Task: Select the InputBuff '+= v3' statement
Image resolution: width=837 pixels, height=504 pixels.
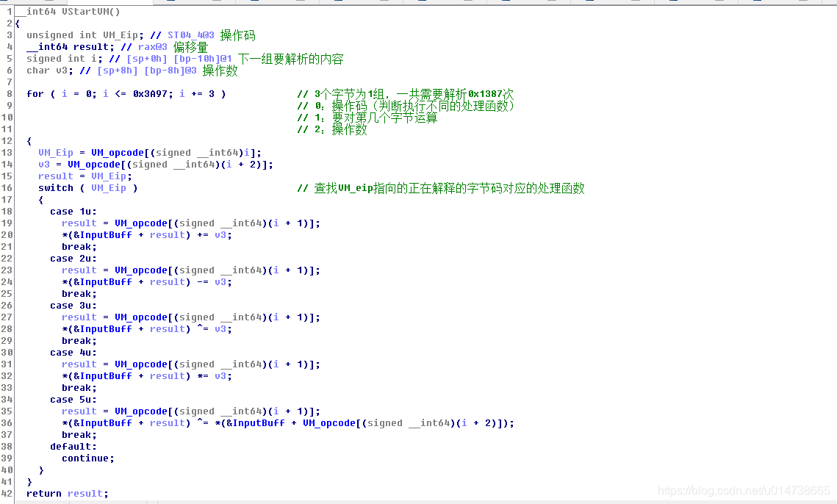Action: click(x=147, y=235)
